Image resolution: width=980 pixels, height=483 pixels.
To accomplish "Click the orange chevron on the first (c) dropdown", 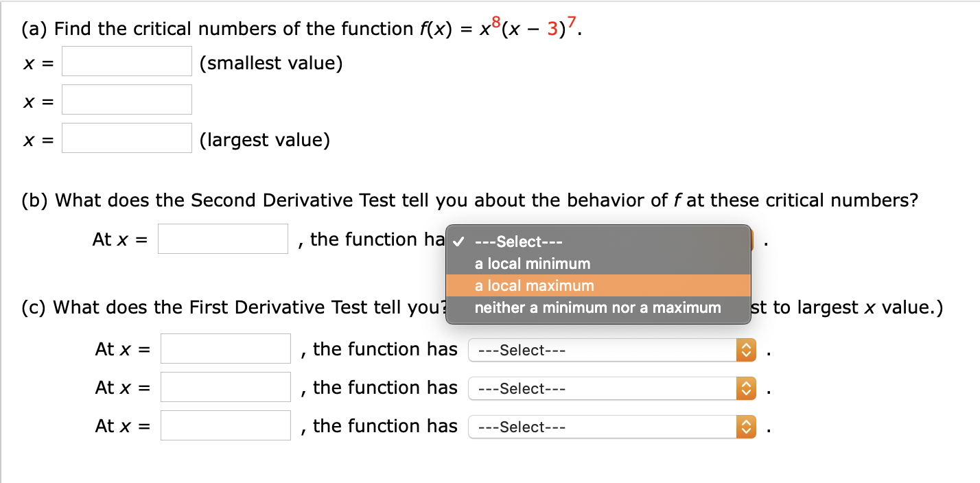I will (x=745, y=350).
